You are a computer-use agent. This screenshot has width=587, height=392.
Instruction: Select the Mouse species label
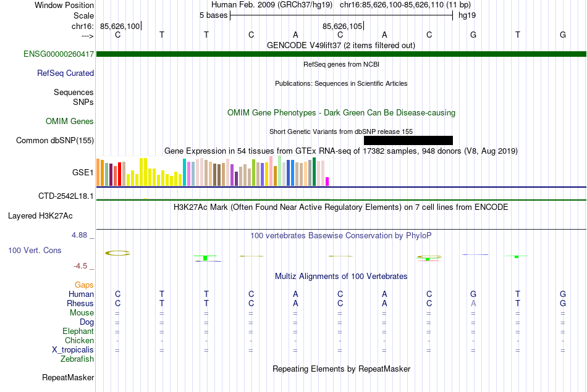click(x=82, y=313)
